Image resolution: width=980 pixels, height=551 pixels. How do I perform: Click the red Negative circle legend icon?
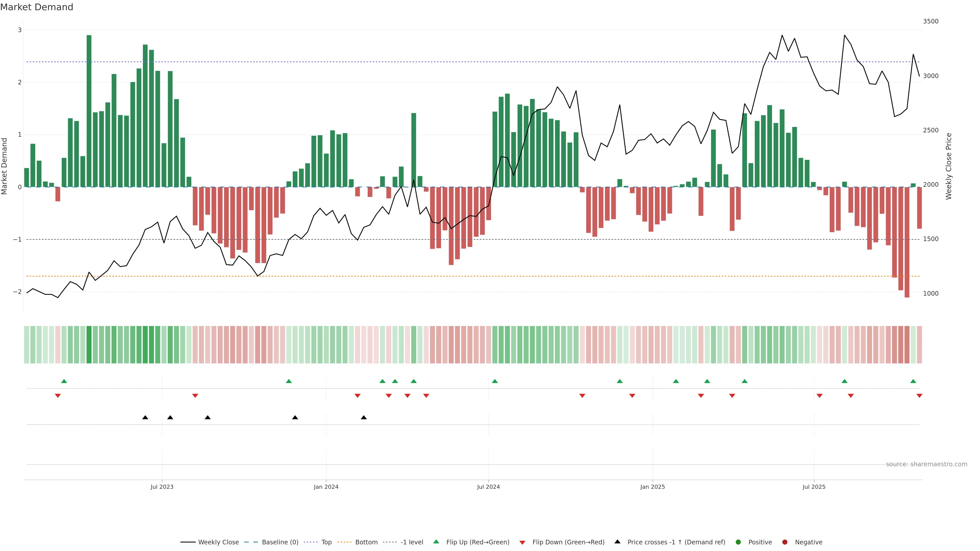pos(785,542)
